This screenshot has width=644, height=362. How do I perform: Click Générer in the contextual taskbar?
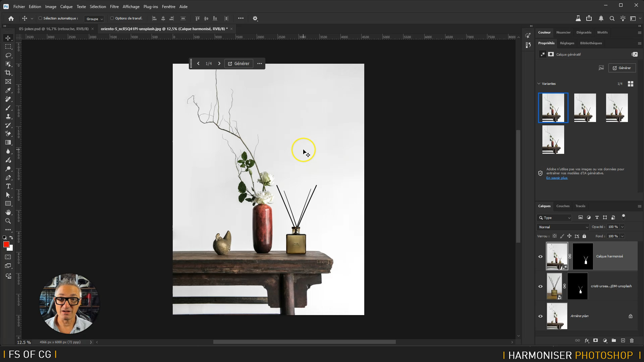(239, 64)
